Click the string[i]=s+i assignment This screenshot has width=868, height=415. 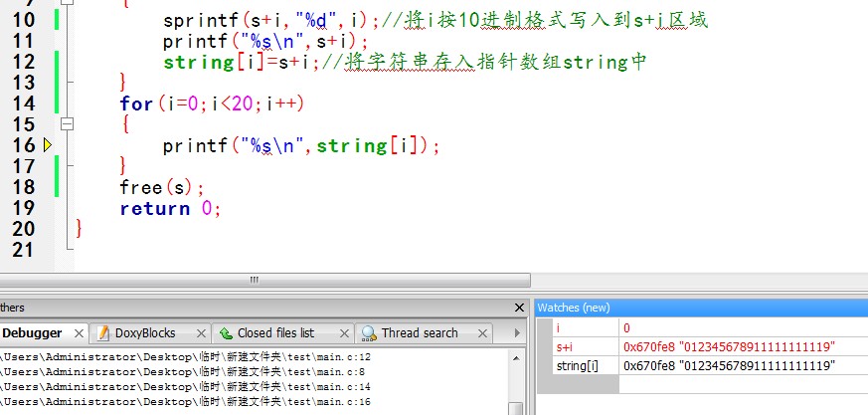click(242, 62)
